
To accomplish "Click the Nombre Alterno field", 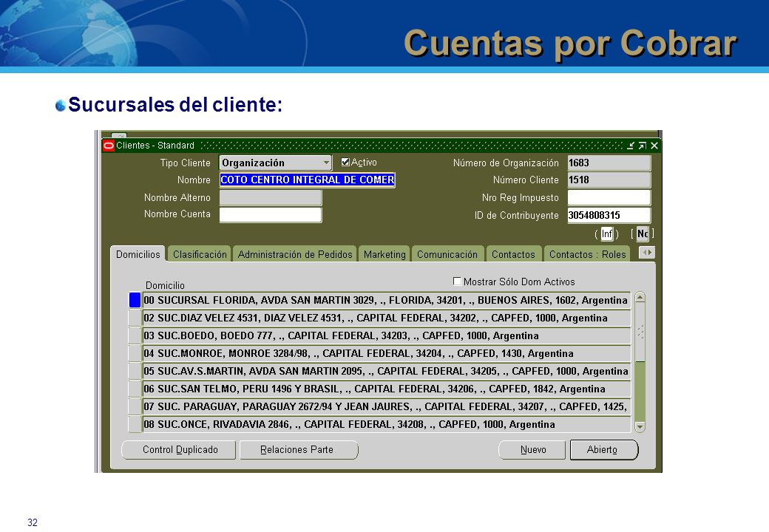I will pos(271,197).
